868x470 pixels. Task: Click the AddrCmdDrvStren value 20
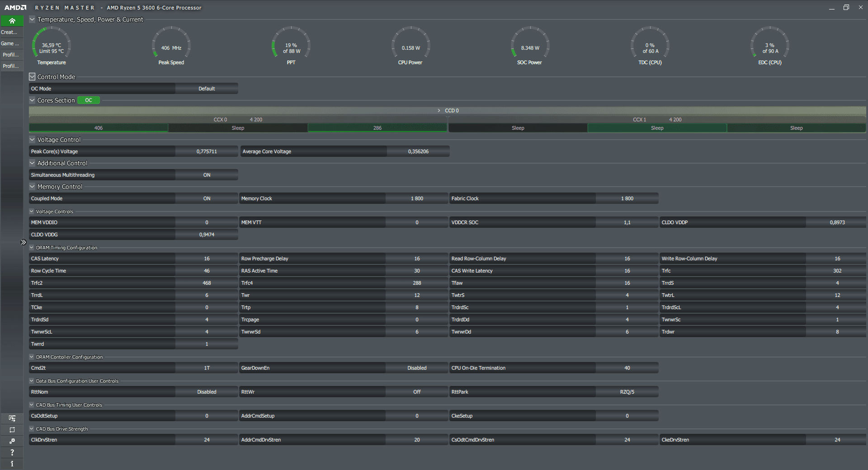[417, 440]
